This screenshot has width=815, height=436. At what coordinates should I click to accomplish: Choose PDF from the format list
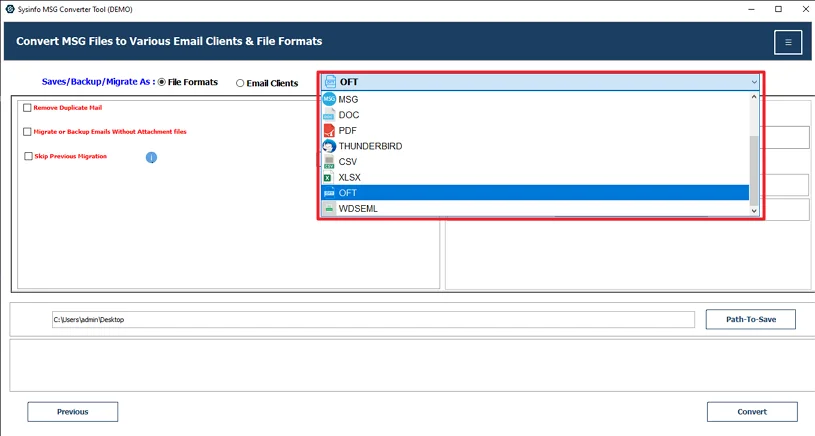coord(535,130)
